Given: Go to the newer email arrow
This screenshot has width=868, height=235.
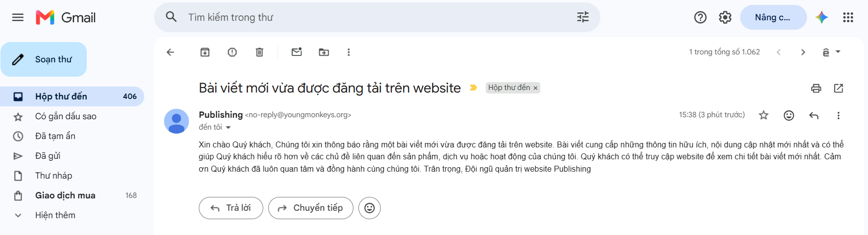Looking at the screenshot, I should (x=779, y=52).
